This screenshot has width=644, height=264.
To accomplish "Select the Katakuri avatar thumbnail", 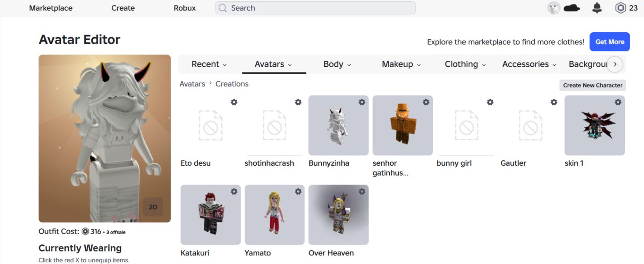I will click(211, 215).
